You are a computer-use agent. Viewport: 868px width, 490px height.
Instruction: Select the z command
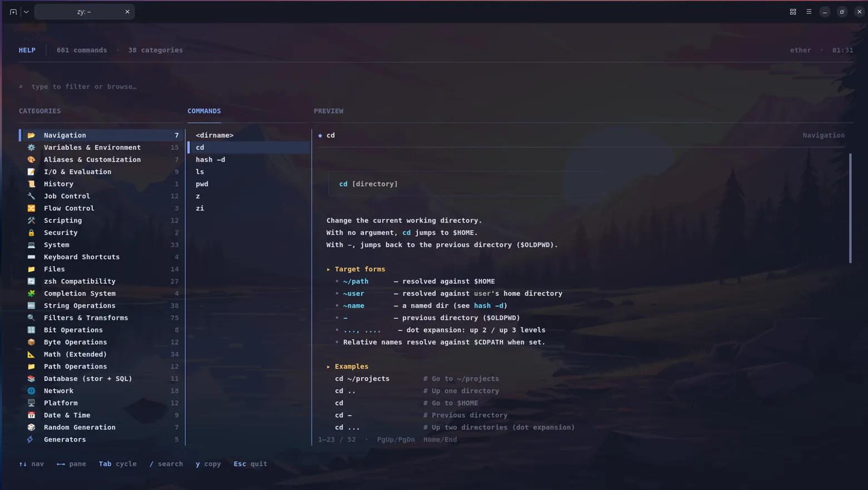pos(248,196)
